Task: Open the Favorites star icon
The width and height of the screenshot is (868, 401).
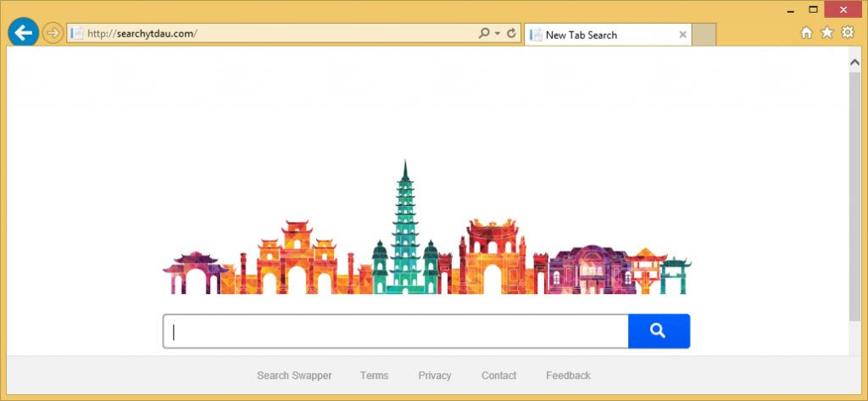Action: 827,33
